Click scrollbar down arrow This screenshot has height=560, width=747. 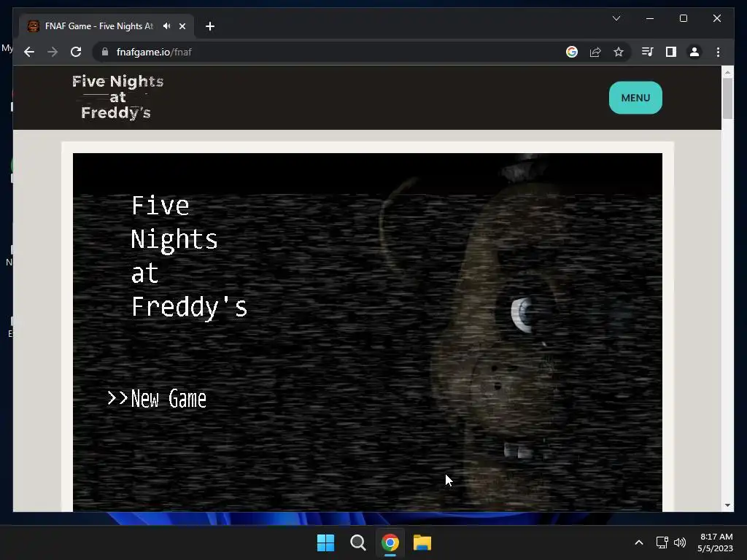[727, 505]
